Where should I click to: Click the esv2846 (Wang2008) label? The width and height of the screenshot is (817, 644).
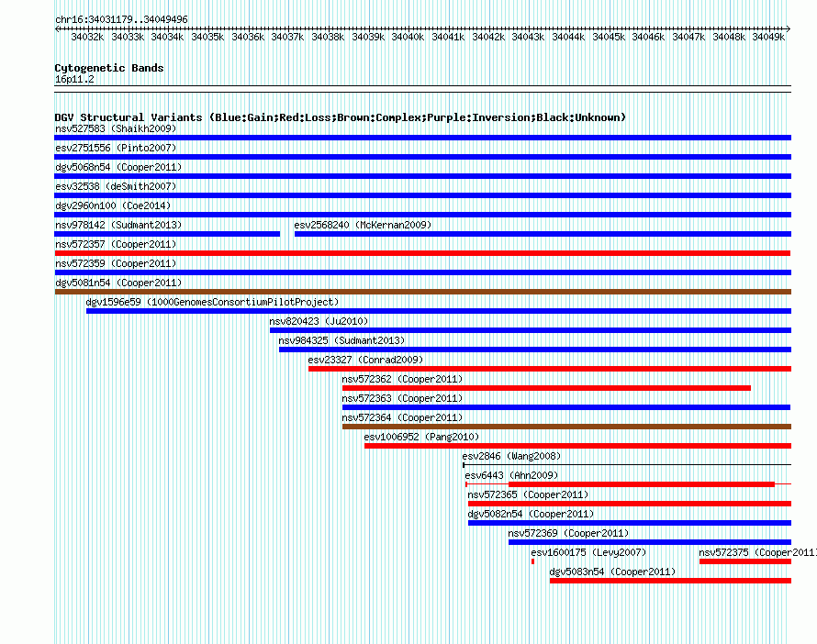tap(511, 456)
